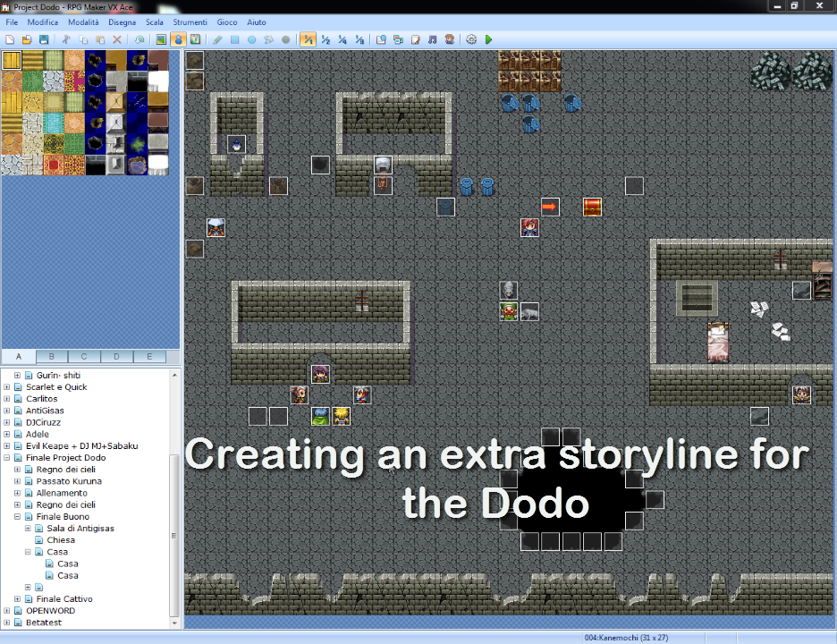Expand the Passato Kuruna map node
Image resolution: width=837 pixels, height=644 pixels.
pos(17,481)
